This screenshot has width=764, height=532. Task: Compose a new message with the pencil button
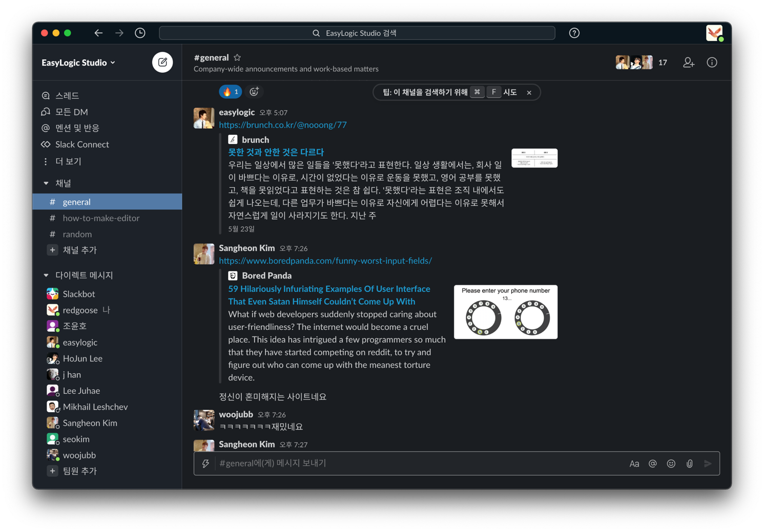(x=162, y=62)
